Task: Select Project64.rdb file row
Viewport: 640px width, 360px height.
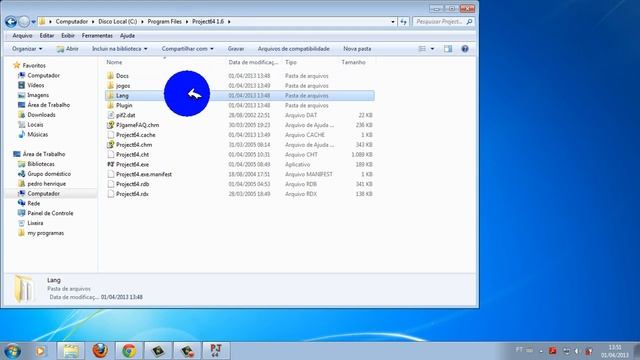Action: pyautogui.click(x=240, y=184)
